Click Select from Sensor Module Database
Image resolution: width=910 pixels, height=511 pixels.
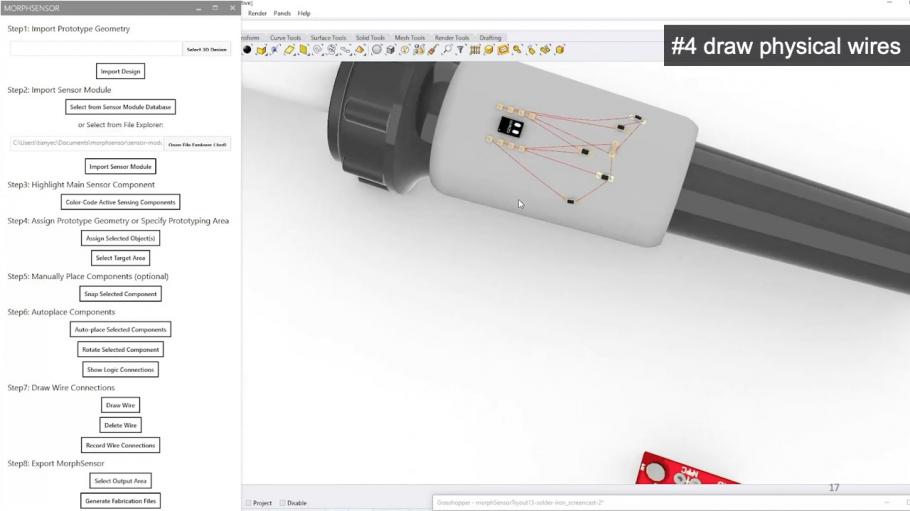(120, 107)
